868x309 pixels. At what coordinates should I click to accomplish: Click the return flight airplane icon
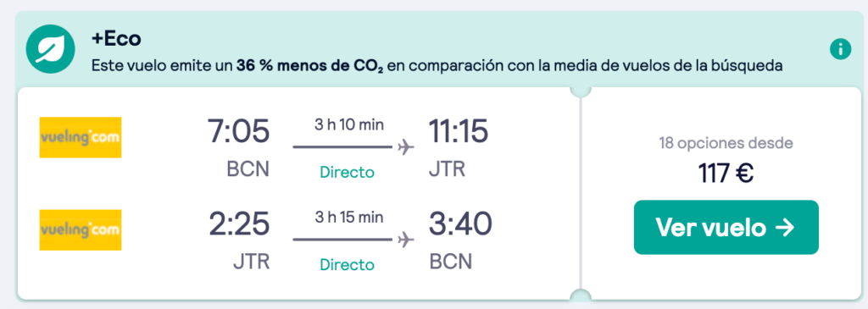[x=406, y=240]
